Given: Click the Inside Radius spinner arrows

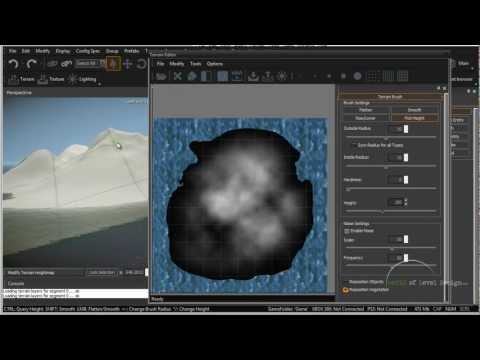Looking at the screenshot, I should pyautogui.click(x=406, y=157).
